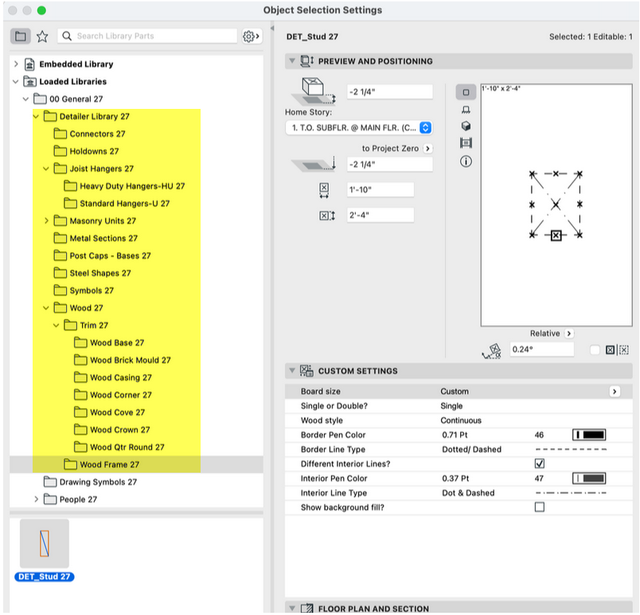Select the 2D symbol preview icon
Viewport: 640px width, 615px height.
click(465, 92)
